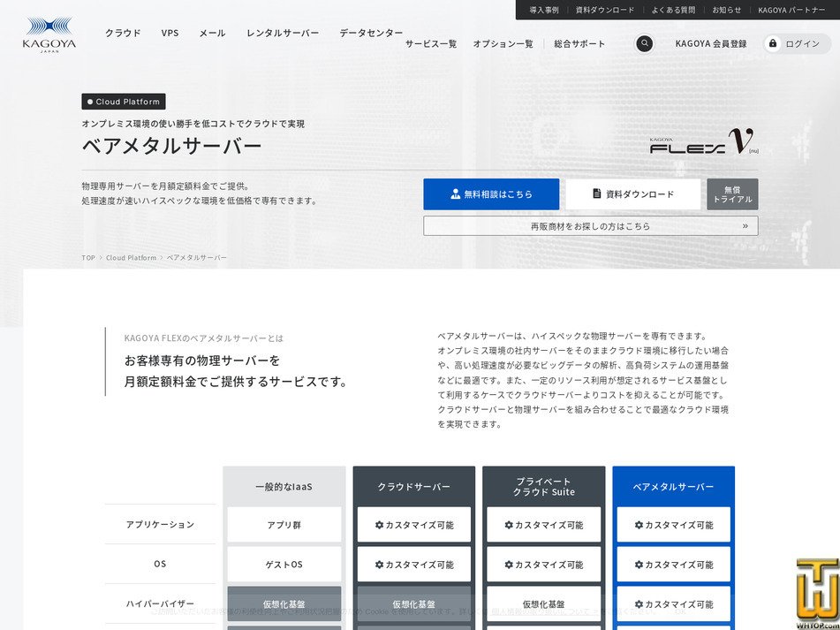Click the person icon on 無料相談はこちら
Screen dimensions: 840x630
[x=456, y=194]
